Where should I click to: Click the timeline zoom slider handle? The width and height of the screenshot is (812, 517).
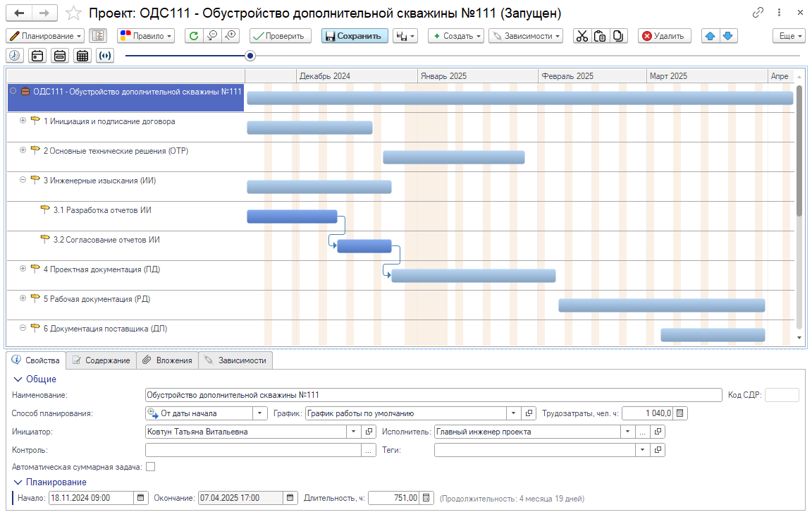click(x=250, y=56)
